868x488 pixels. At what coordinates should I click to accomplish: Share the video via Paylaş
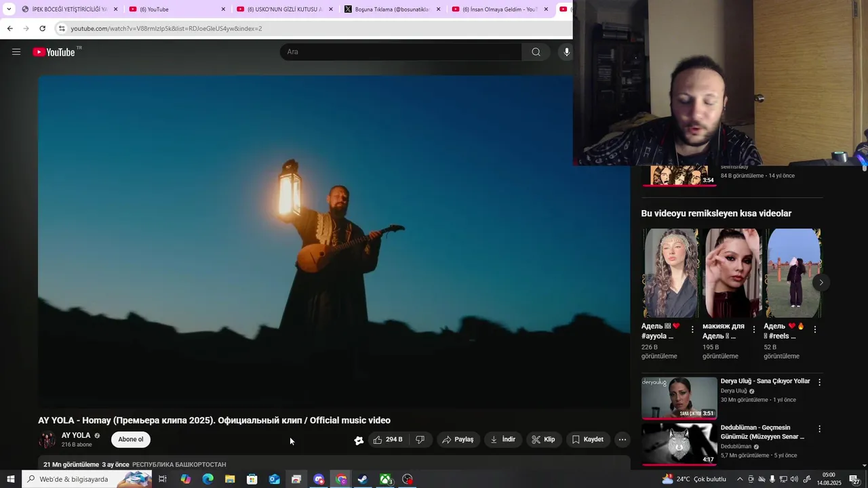(458, 439)
